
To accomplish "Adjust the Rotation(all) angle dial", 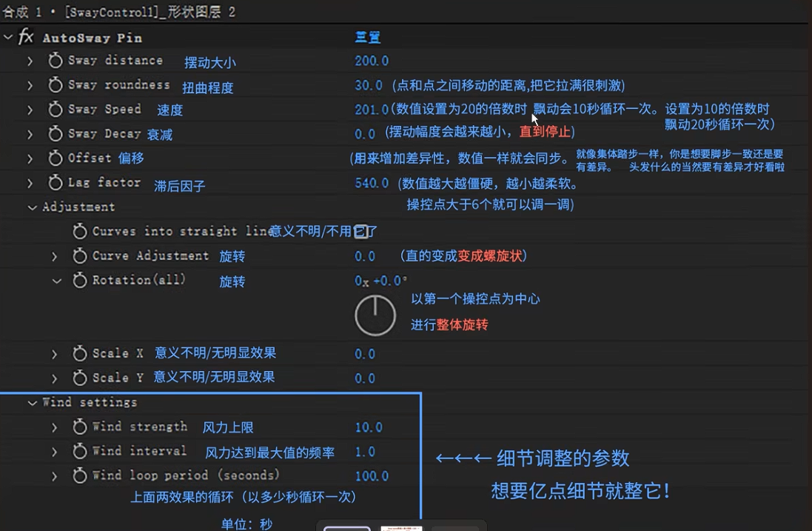I will pyautogui.click(x=375, y=314).
